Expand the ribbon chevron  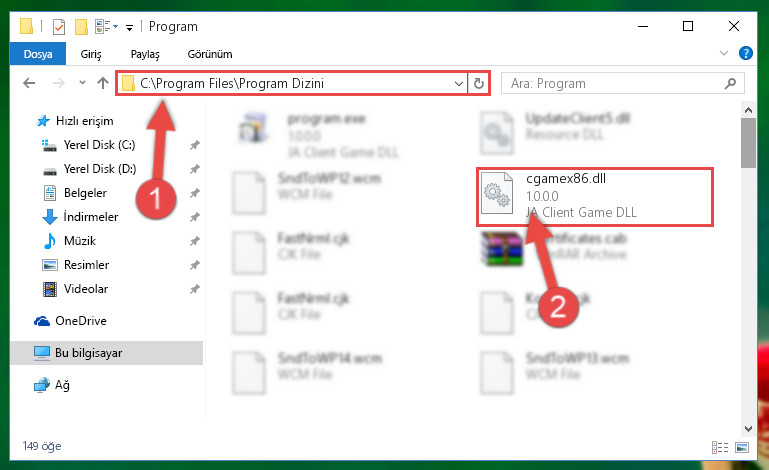723,53
